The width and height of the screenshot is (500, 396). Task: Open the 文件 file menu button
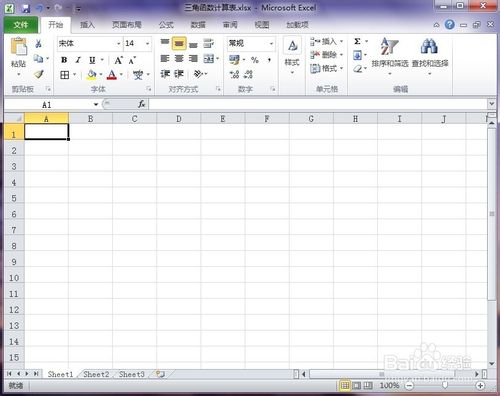tap(21, 25)
